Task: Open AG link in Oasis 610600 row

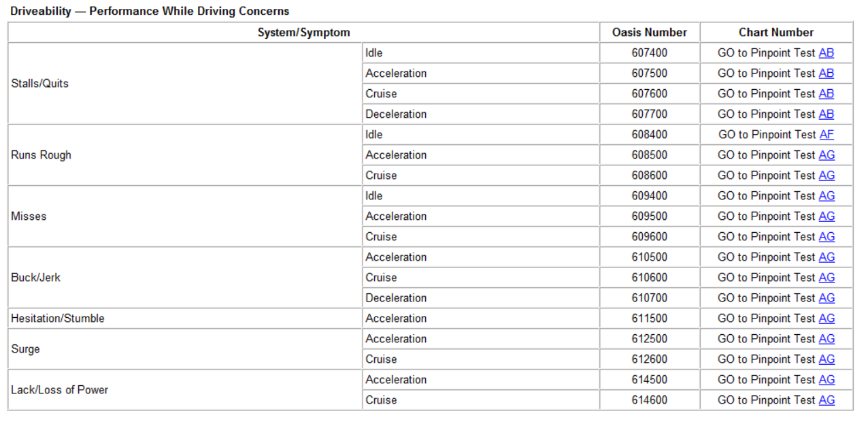Action: pyautogui.click(x=827, y=278)
